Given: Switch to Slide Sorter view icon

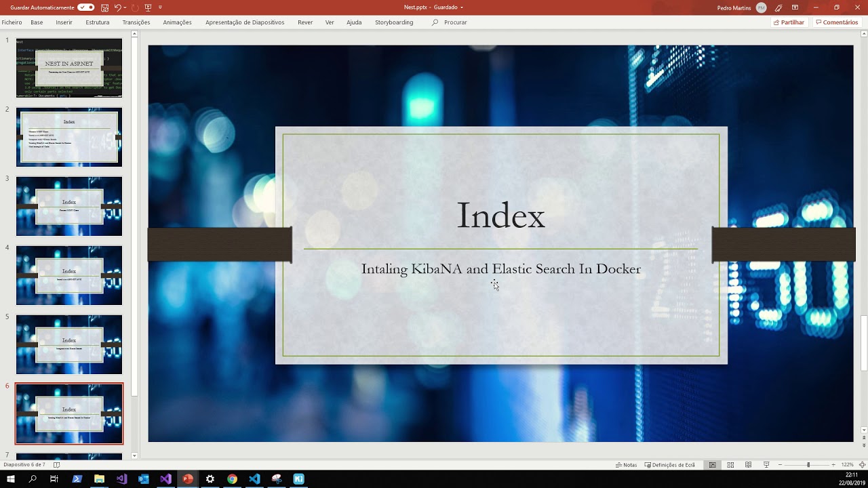Looking at the screenshot, I should click(x=730, y=465).
